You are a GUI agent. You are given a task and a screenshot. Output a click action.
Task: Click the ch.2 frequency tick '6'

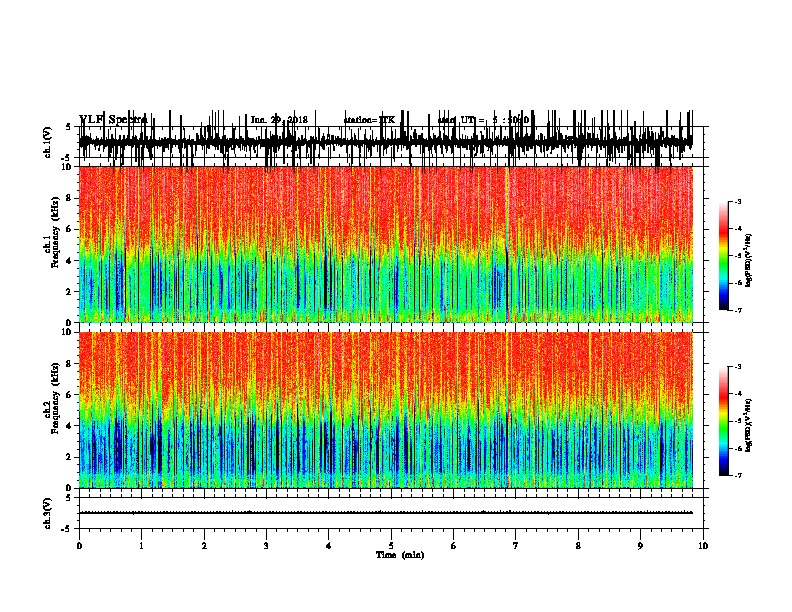click(x=69, y=395)
